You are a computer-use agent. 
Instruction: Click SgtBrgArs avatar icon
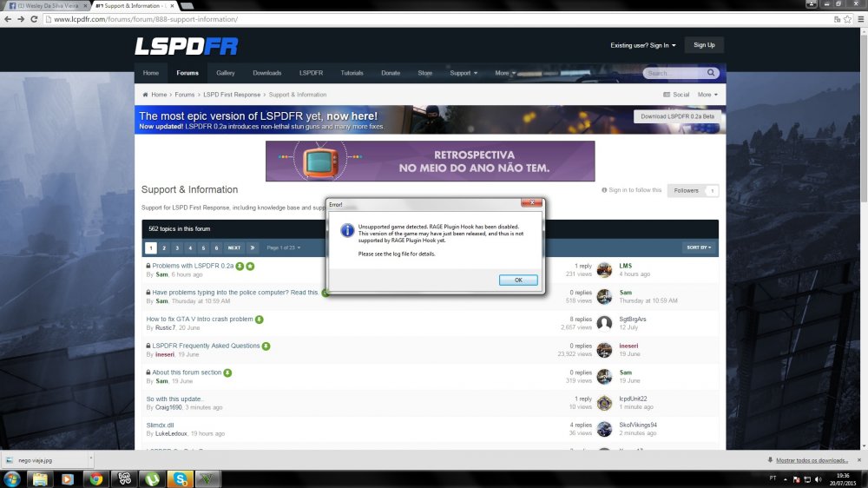(604, 323)
